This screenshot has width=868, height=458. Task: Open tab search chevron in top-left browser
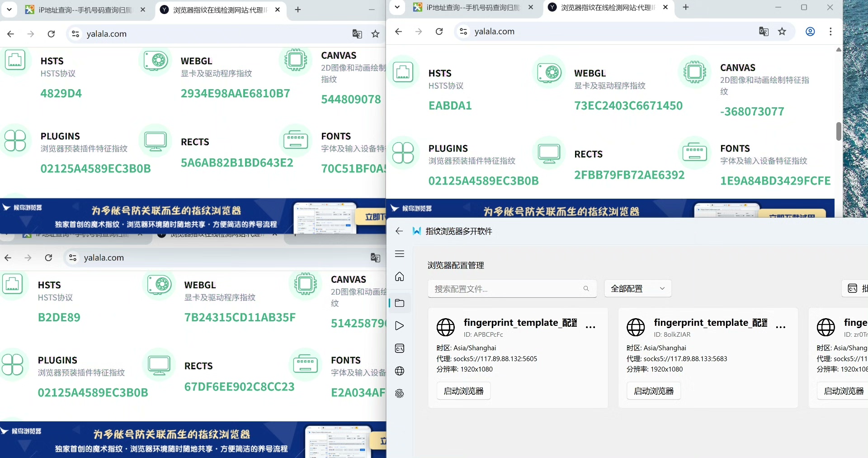(9, 9)
